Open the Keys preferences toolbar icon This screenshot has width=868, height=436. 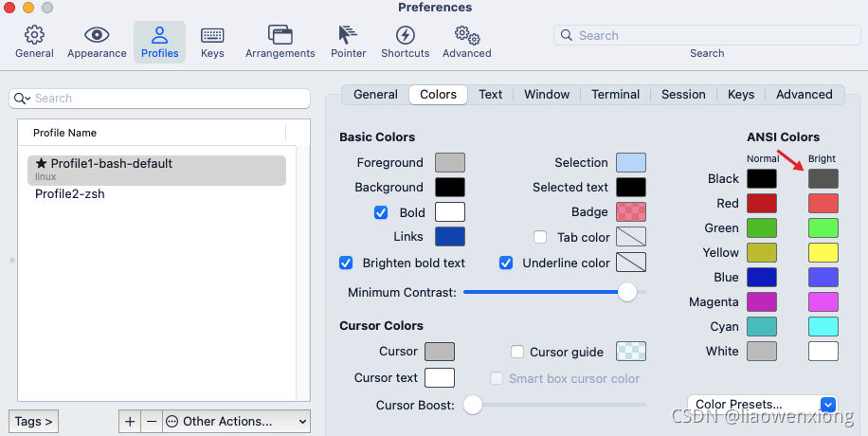(212, 42)
